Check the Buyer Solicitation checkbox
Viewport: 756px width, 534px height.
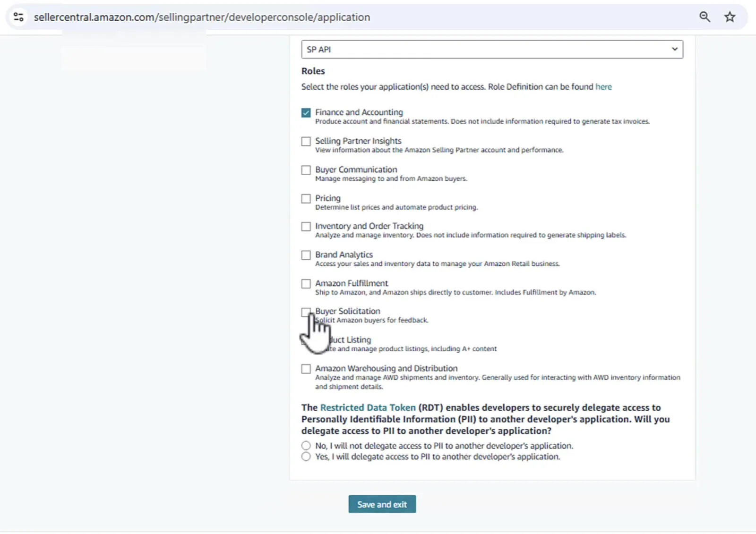[306, 312]
